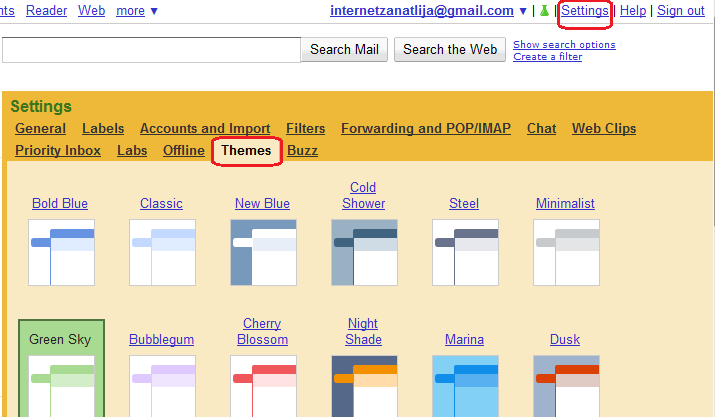Show search options link
The image size is (715, 417).
[x=564, y=44]
